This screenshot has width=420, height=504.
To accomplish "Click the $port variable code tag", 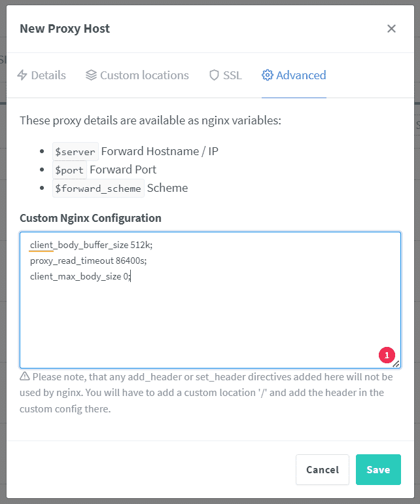I will click(x=69, y=170).
